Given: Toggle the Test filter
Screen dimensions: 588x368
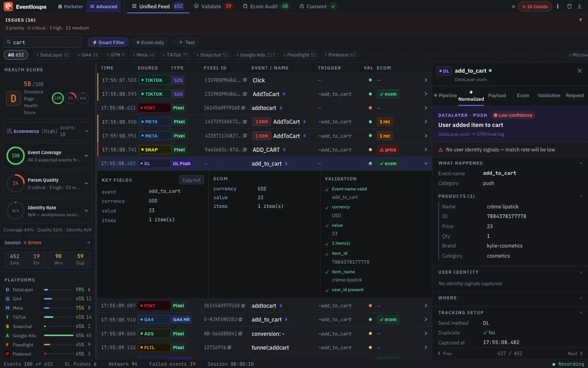Looking at the screenshot, I should tap(187, 42).
